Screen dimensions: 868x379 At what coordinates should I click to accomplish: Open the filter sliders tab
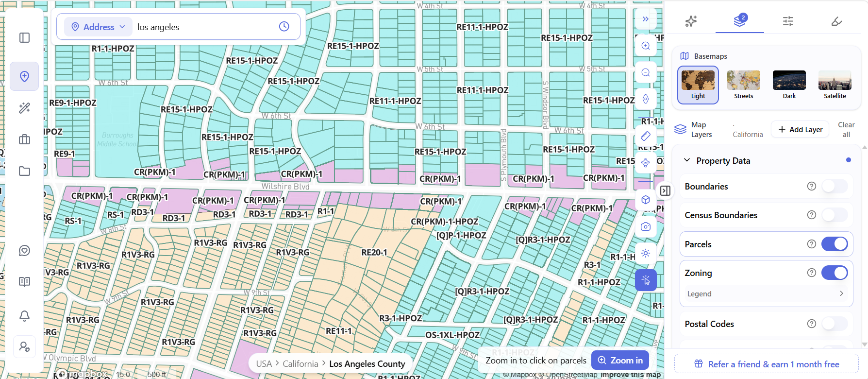coord(788,21)
